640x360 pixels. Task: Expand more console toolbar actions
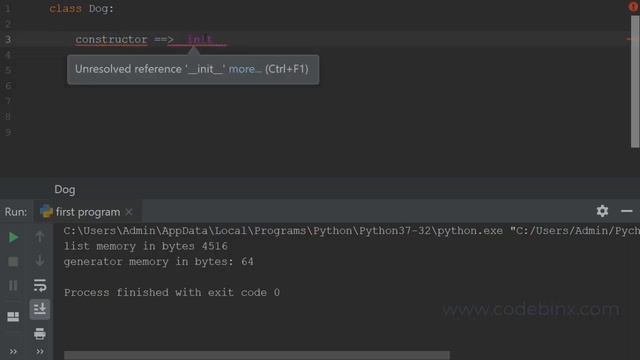40,351
